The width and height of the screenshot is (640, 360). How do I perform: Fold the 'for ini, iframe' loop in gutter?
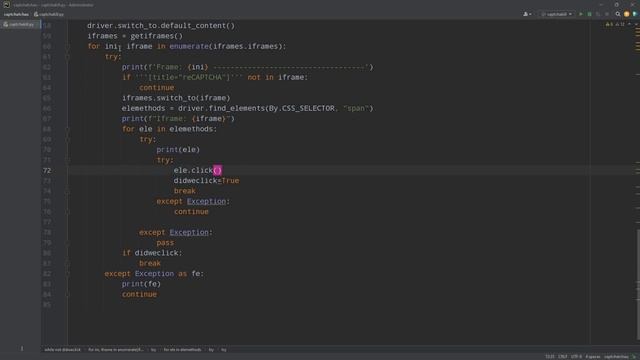[x=68, y=47]
